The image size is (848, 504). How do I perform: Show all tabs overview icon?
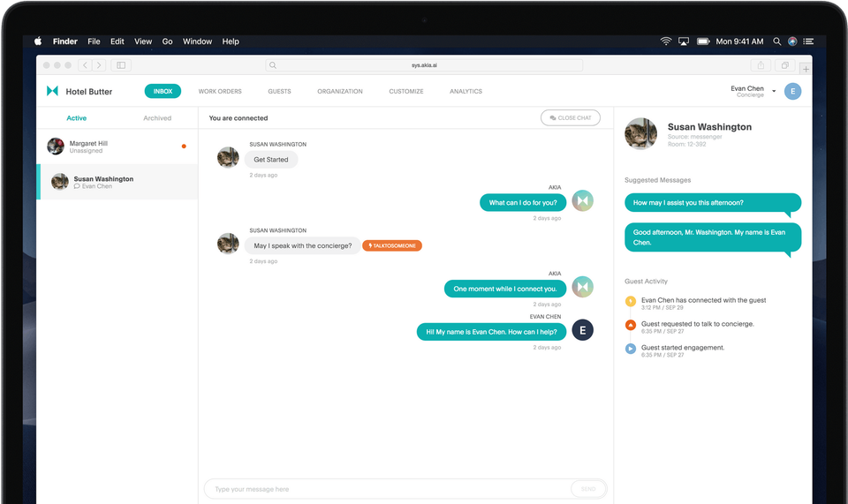pyautogui.click(x=784, y=65)
